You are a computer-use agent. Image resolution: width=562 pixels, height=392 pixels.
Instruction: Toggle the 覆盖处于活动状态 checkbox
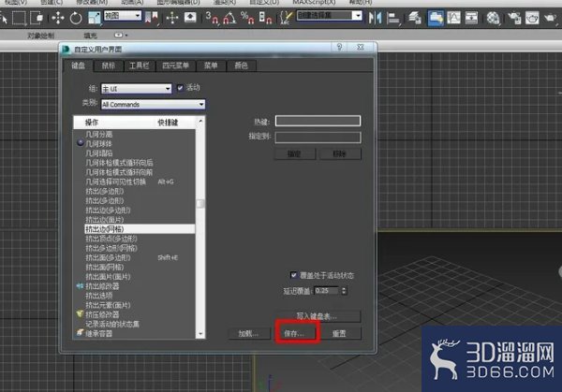(x=293, y=275)
